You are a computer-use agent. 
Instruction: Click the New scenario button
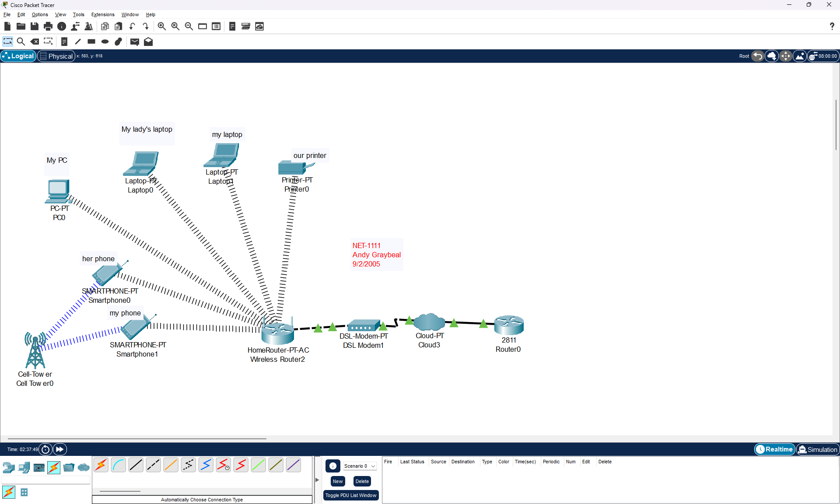[338, 481]
